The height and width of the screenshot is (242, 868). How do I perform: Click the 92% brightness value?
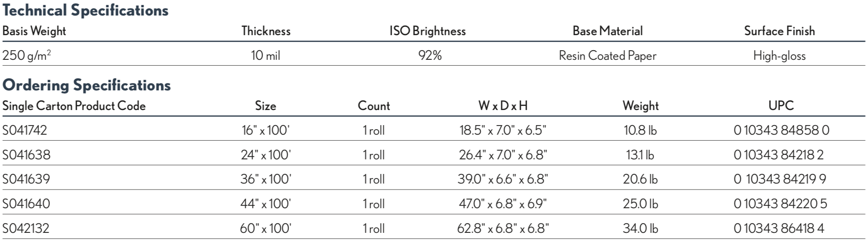[x=430, y=56]
